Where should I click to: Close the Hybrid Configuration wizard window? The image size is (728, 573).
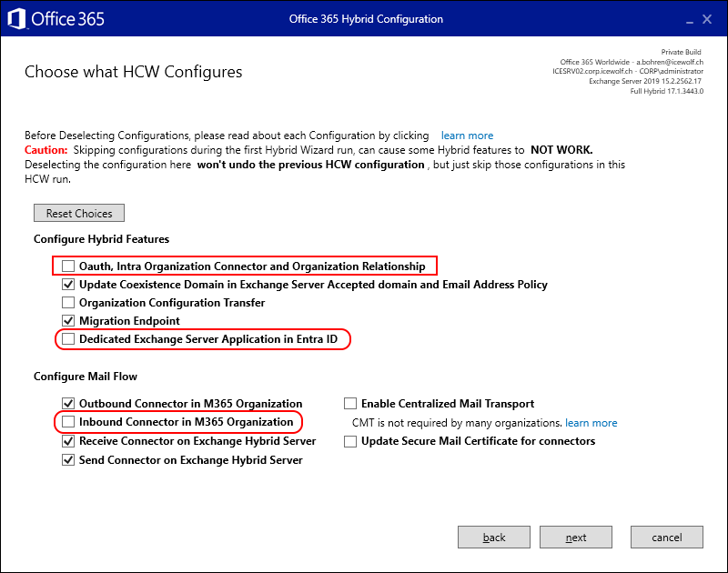[707, 19]
